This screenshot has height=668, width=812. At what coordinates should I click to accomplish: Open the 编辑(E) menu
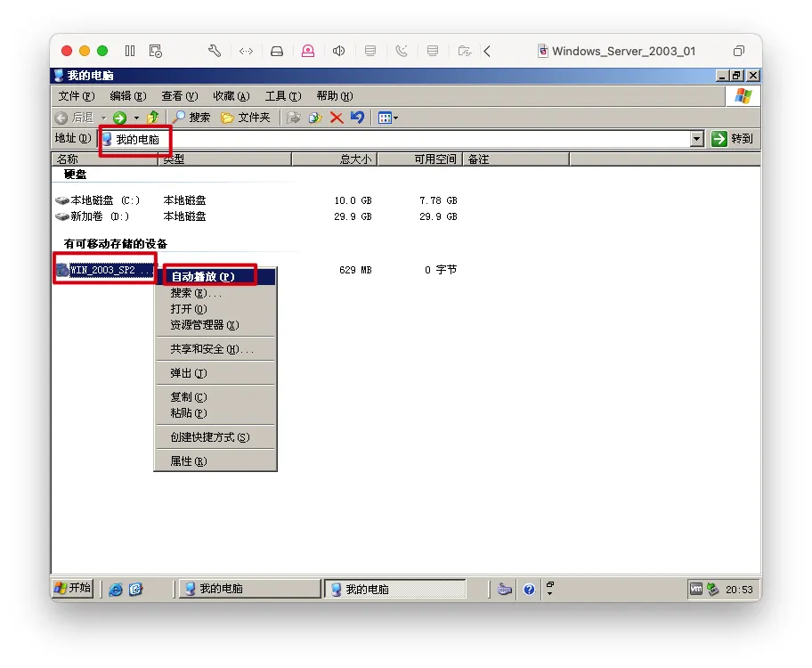coord(128,96)
